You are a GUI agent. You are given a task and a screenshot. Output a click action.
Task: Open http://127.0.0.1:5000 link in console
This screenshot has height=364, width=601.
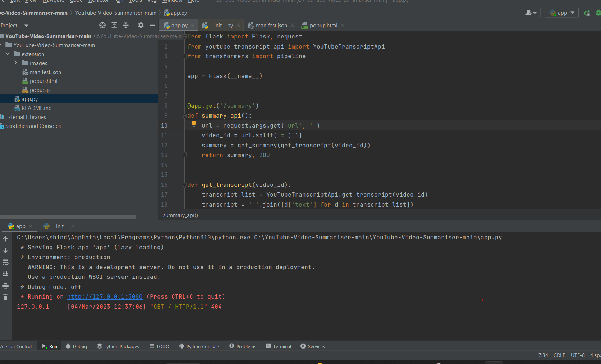(x=104, y=296)
